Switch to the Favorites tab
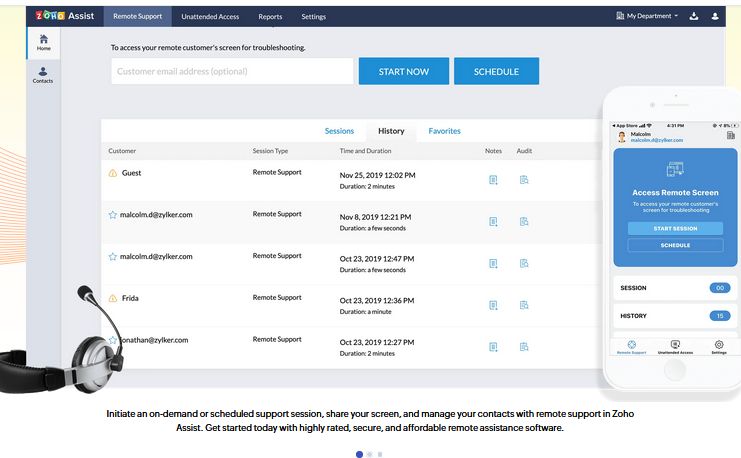The image size is (741, 458). click(444, 131)
